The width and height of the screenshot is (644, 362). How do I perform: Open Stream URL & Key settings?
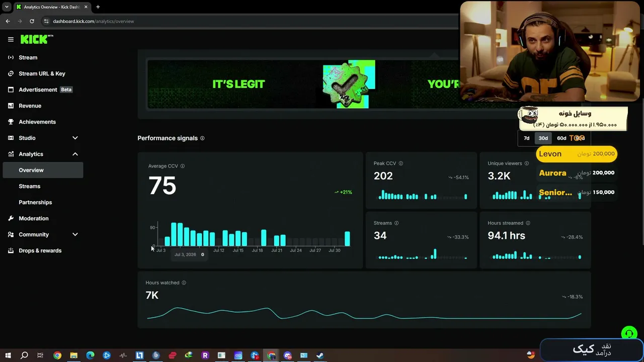(x=43, y=73)
